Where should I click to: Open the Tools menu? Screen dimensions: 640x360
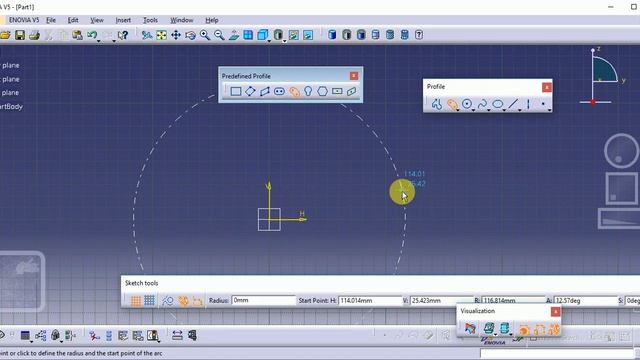[x=150, y=20]
